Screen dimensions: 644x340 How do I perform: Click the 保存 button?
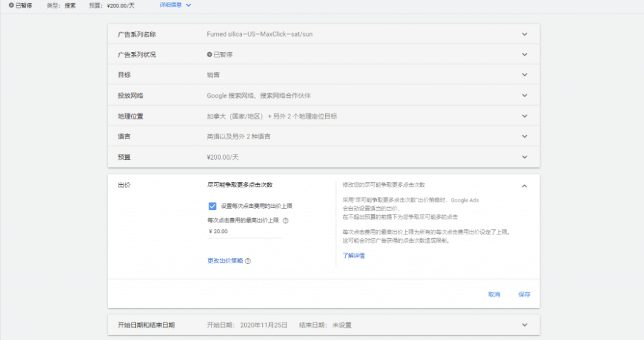point(524,294)
